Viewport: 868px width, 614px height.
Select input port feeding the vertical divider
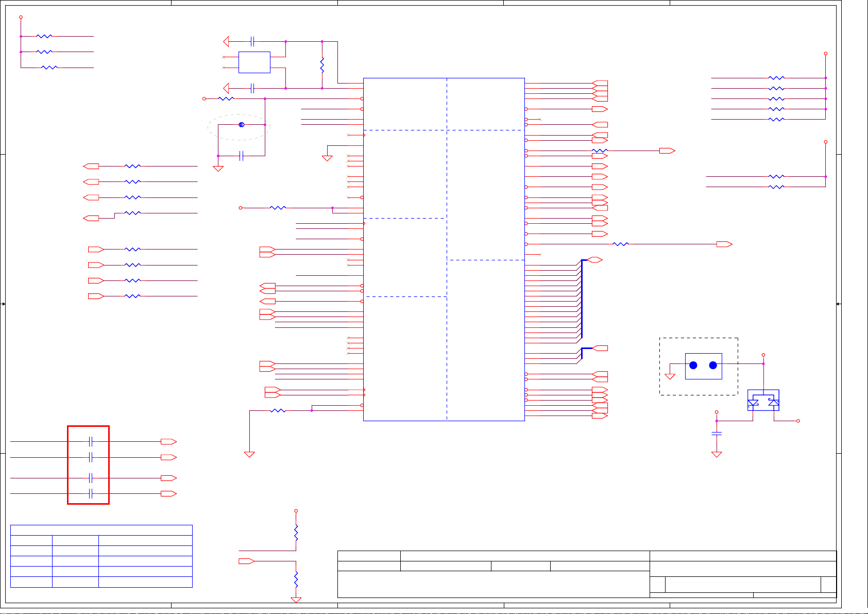pyautogui.click(x=246, y=561)
